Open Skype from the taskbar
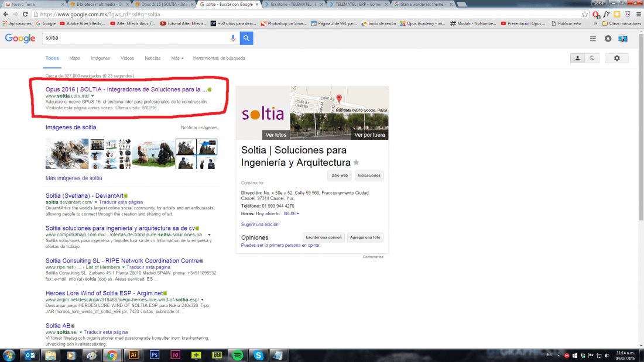The image size is (644, 362). [x=258, y=356]
